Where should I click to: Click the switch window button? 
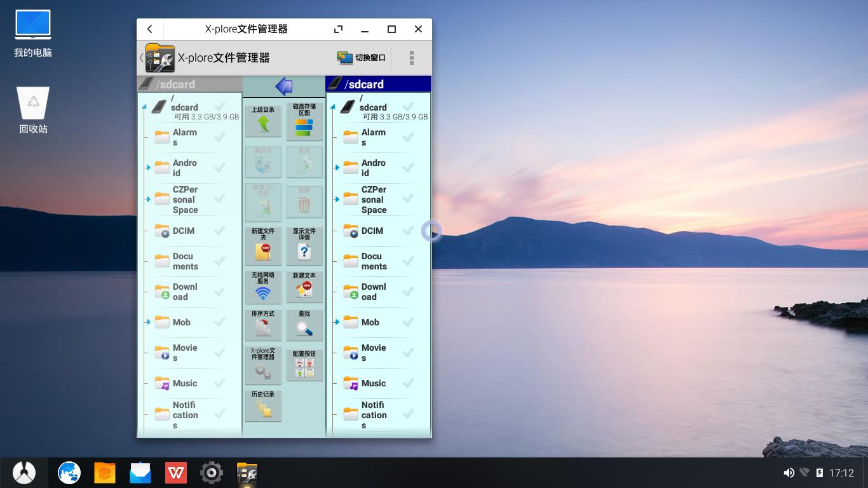(x=360, y=57)
